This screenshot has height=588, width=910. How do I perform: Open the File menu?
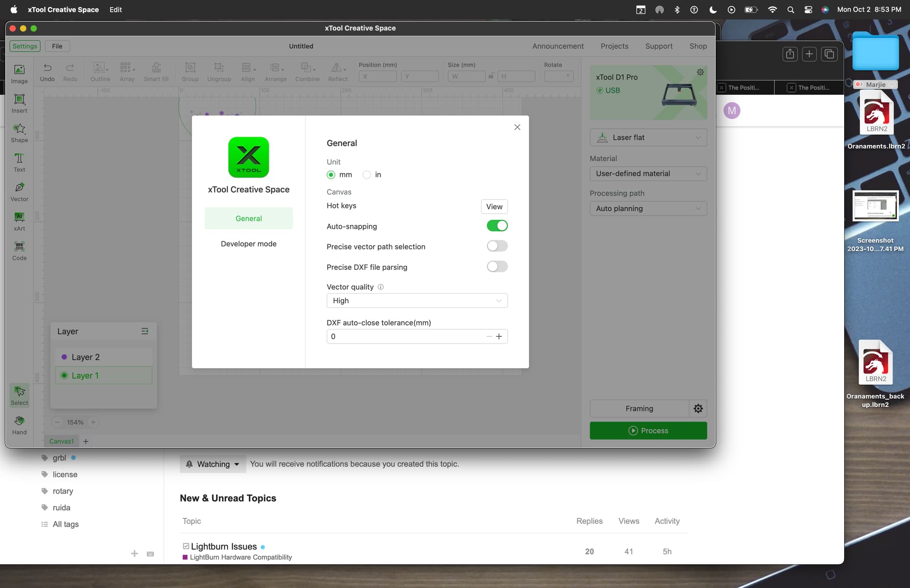point(57,46)
